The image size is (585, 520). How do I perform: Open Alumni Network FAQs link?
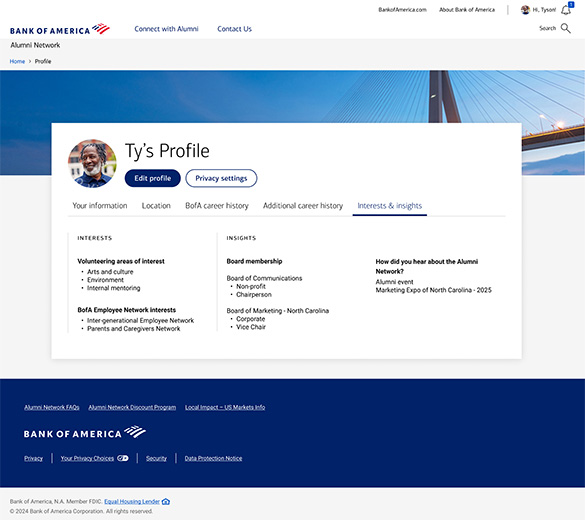(52, 407)
